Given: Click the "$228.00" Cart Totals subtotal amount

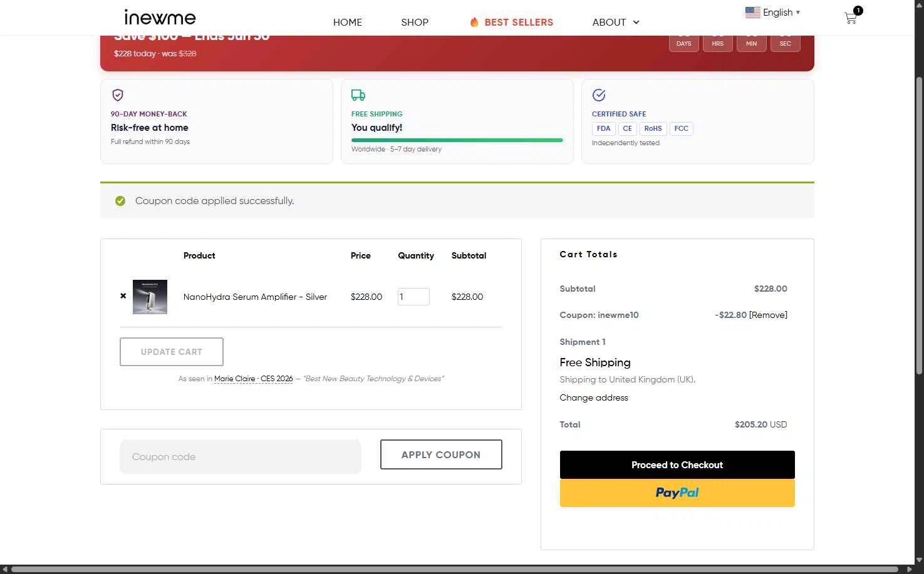Looking at the screenshot, I should click(x=771, y=289).
